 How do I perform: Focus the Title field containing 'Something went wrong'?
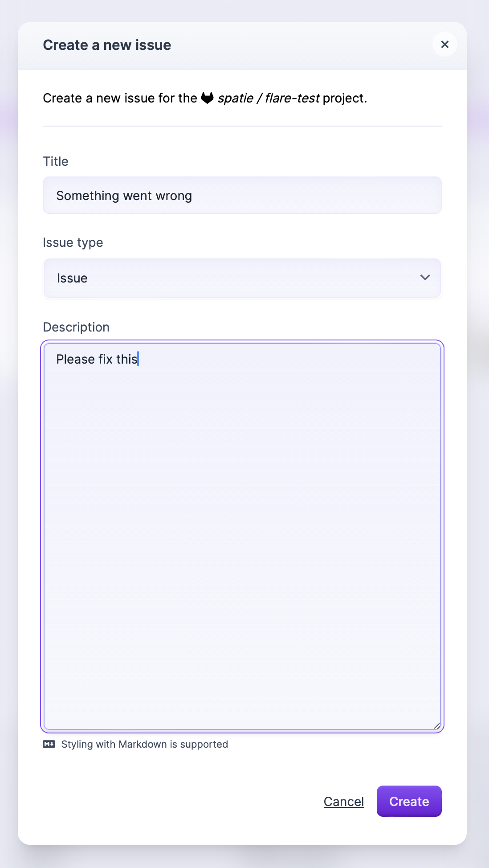point(242,195)
